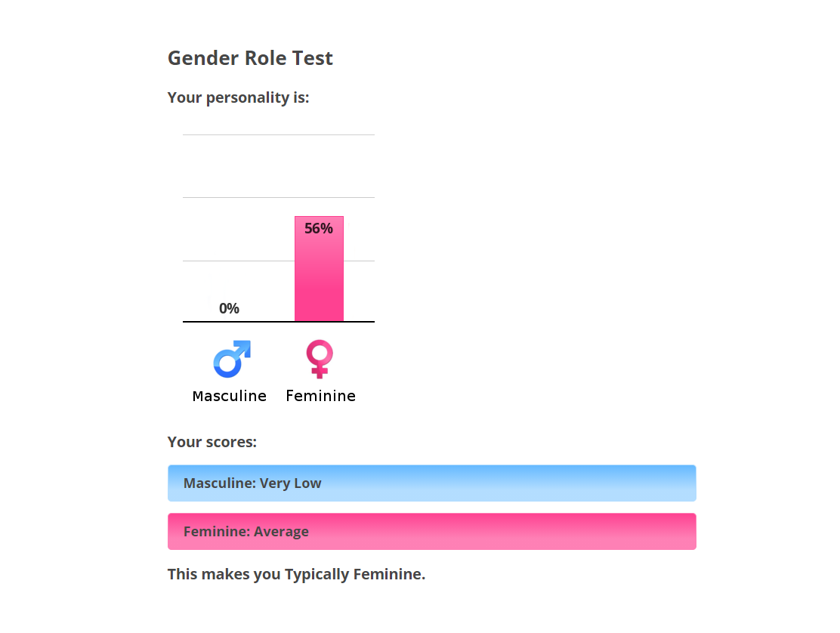840x633 pixels.
Task: Click the middle gridline of the chart
Action: point(279,198)
